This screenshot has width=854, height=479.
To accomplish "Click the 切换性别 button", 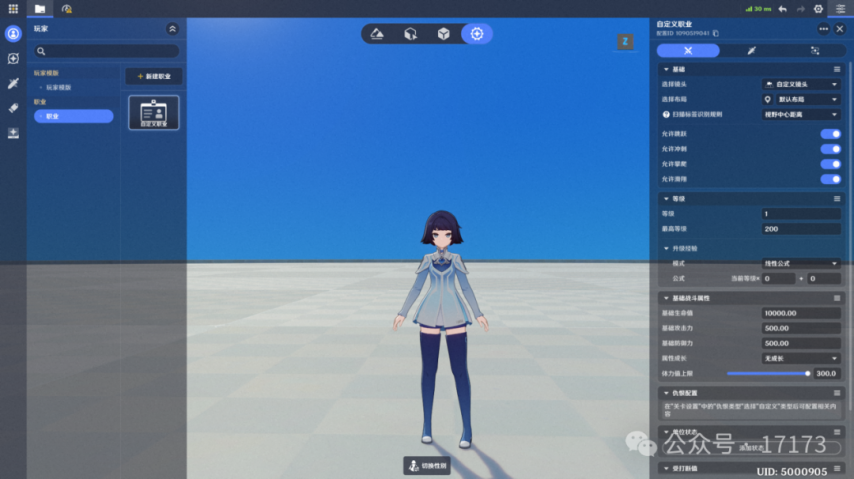I will (x=428, y=466).
